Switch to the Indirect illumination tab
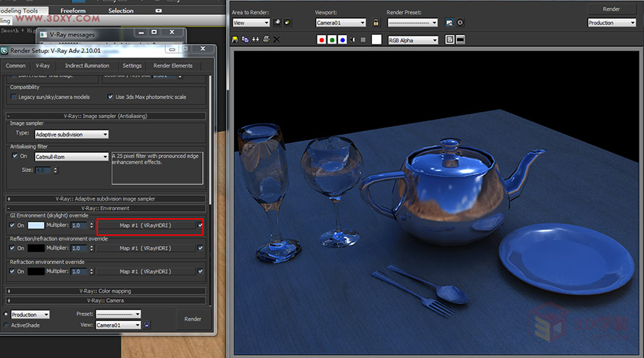The width and height of the screenshot is (644, 358). point(87,66)
